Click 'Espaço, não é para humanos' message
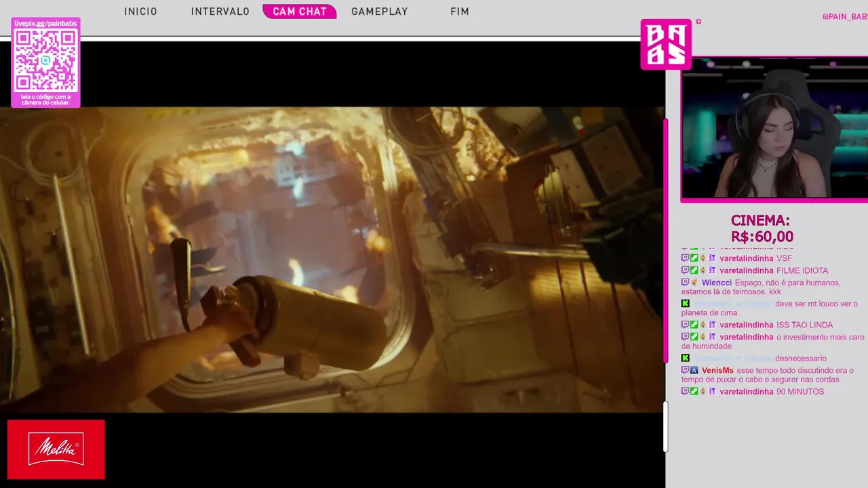The width and height of the screenshot is (868, 488). (761, 287)
